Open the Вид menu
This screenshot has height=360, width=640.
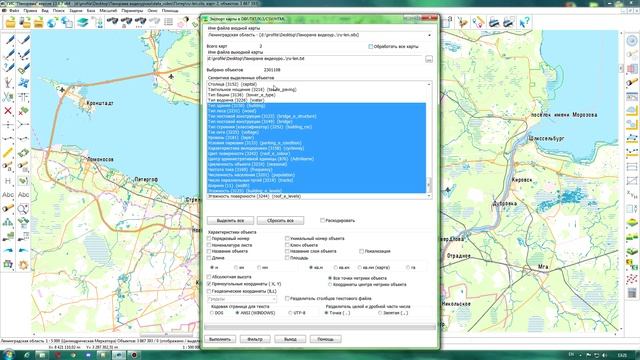click(45, 11)
